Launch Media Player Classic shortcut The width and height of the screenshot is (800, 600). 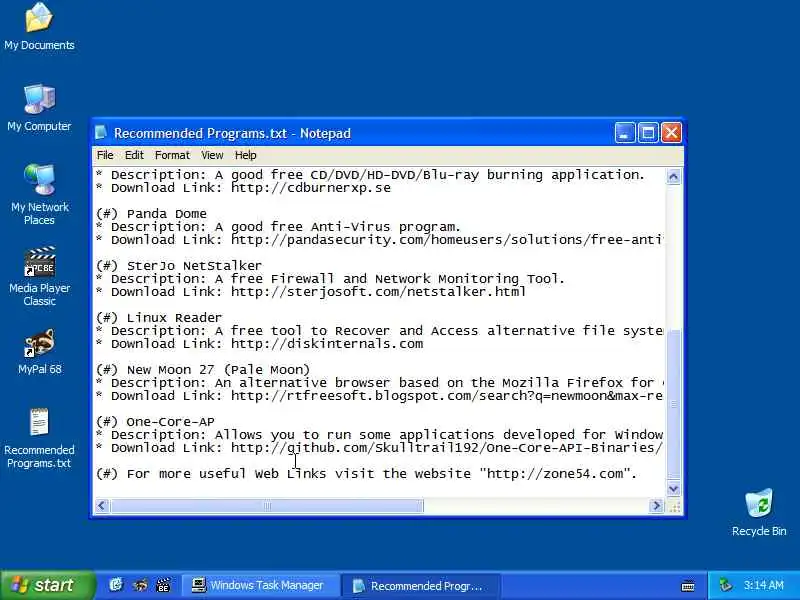pyautogui.click(x=39, y=276)
